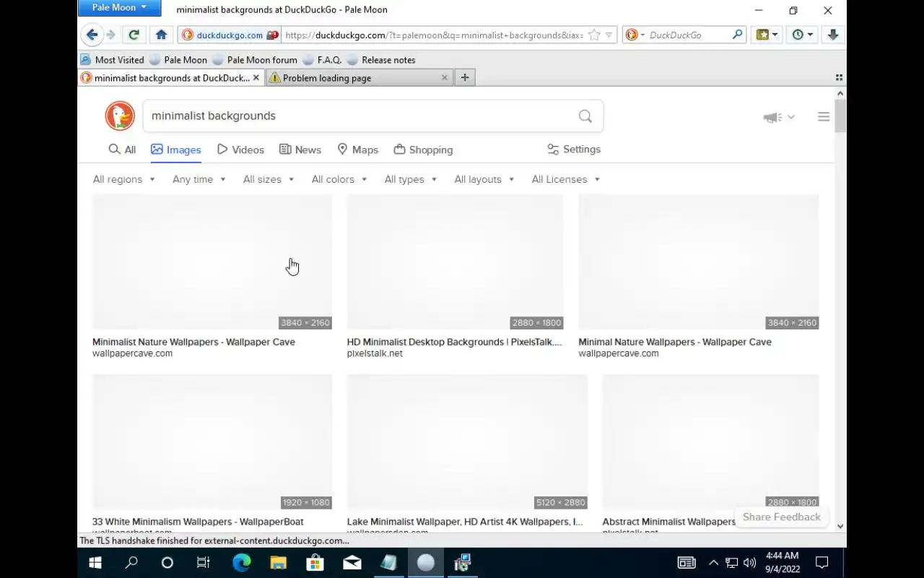The image size is (924, 578).
Task: Open F.A.Q. bookmark
Action: pos(322,60)
